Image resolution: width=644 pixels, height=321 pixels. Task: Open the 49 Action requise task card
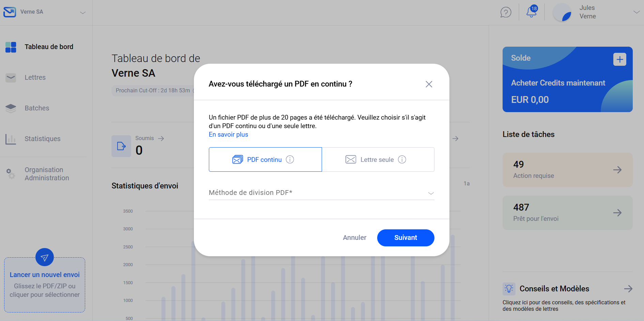pyautogui.click(x=567, y=170)
